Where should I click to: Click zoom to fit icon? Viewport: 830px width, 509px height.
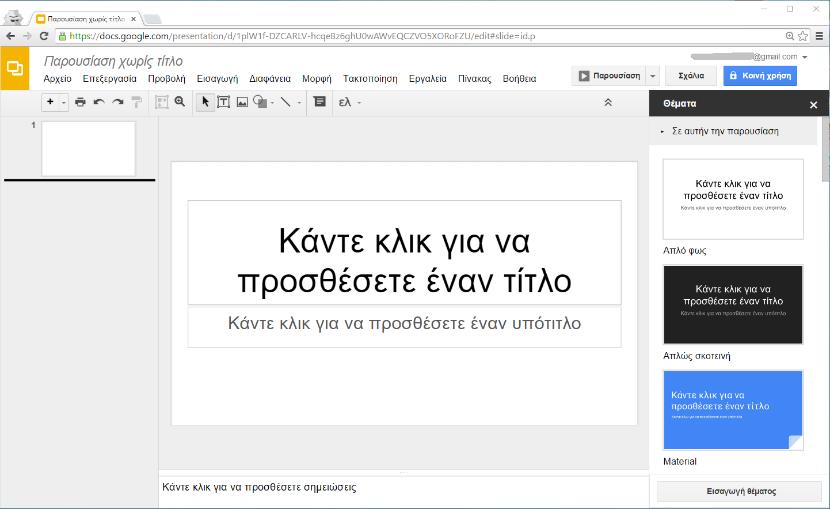tap(161, 102)
